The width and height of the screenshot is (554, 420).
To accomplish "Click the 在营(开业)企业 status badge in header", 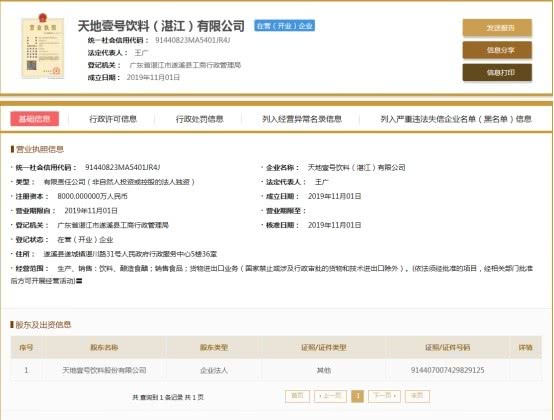I will (x=284, y=26).
